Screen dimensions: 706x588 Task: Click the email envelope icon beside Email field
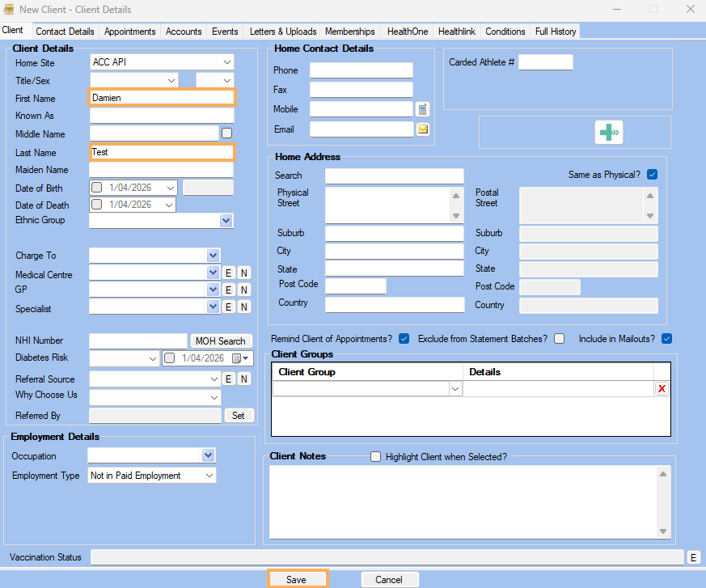[422, 129]
